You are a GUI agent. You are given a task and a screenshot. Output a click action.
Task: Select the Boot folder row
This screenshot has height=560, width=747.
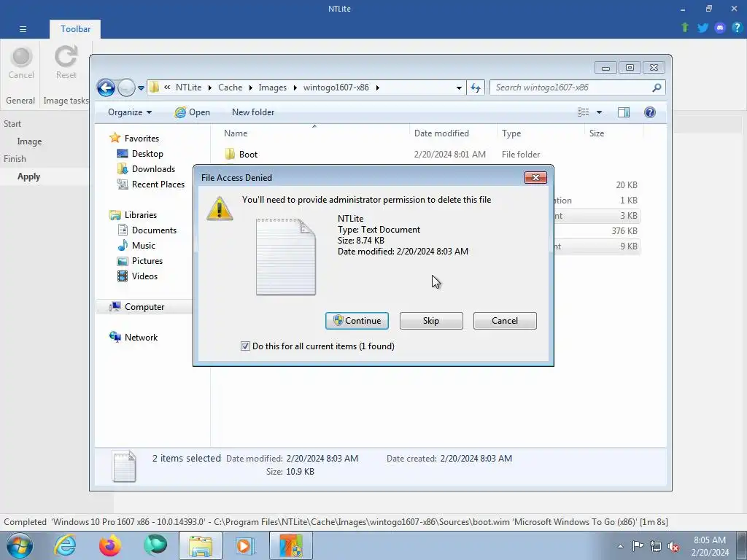431,155
